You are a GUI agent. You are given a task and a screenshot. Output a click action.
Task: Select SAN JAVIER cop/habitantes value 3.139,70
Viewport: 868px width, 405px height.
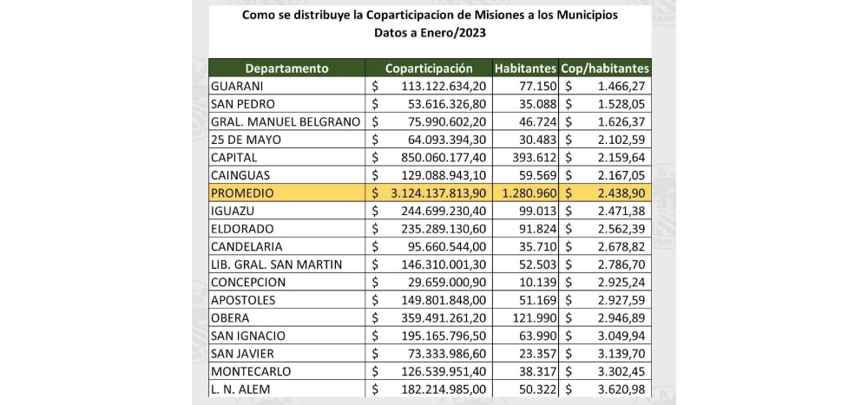pyautogui.click(x=619, y=353)
